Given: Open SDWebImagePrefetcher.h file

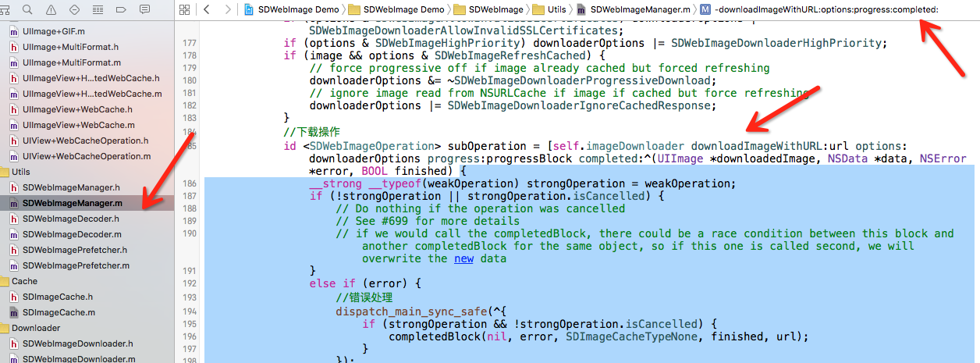Looking at the screenshot, I should (75, 250).
